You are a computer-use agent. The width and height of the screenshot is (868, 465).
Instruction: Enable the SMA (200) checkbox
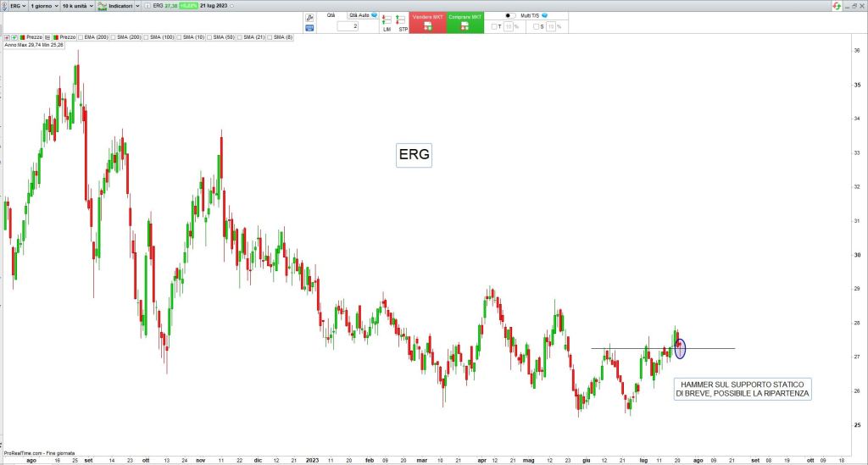113,37
